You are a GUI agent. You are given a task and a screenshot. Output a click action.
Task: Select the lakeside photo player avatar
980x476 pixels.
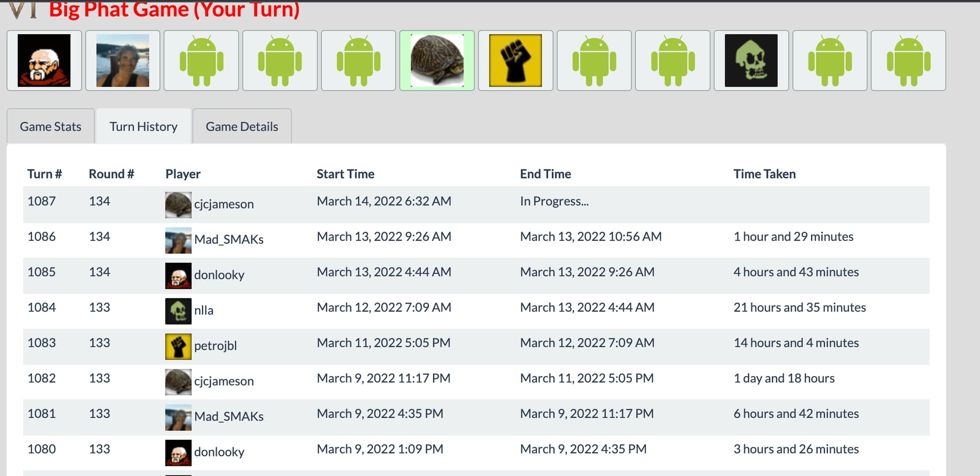(122, 61)
